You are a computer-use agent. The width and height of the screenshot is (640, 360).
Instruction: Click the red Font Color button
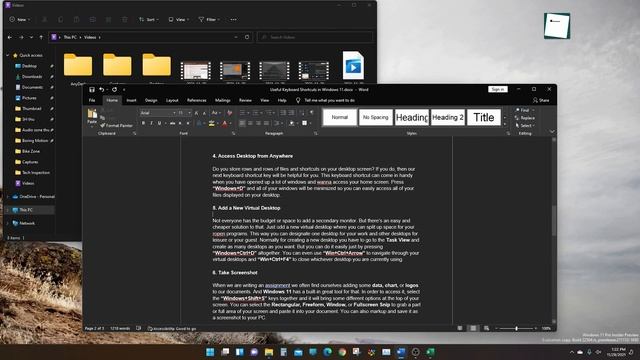coord(224,123)
